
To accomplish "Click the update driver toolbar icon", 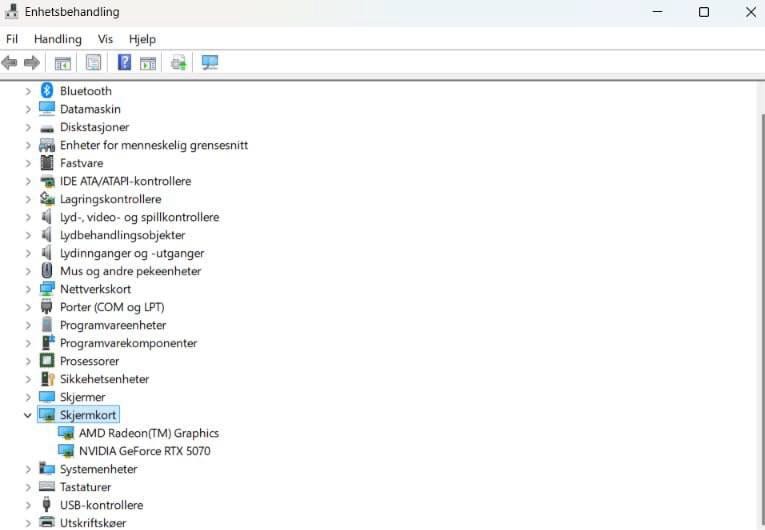I will coord(178,62).
